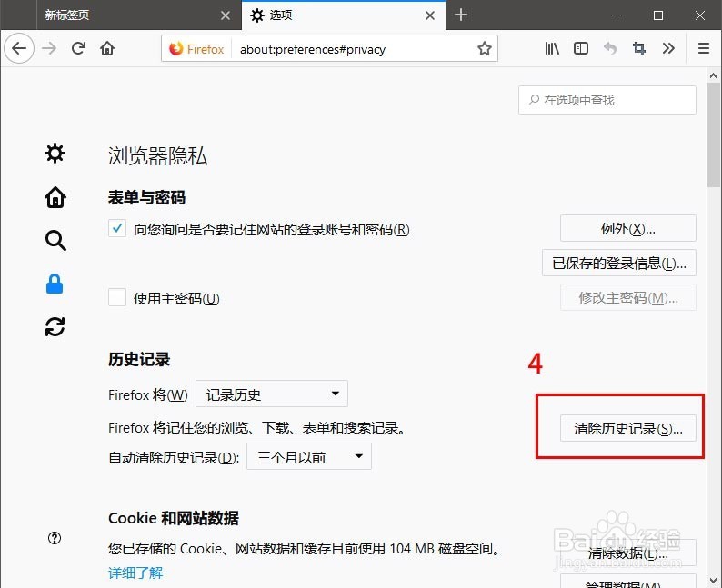Open the screenshot crop tool icon
This screenshot has width=722, height=588.
pyautogui.click(x=638, y=48)
